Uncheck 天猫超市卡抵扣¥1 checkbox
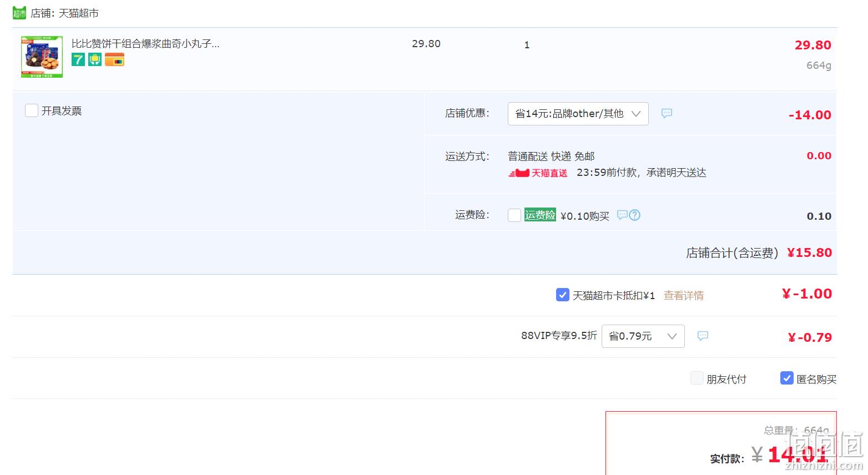Image resolution: width=868 pixels, height=475 pixels. [x=562, y=295]
